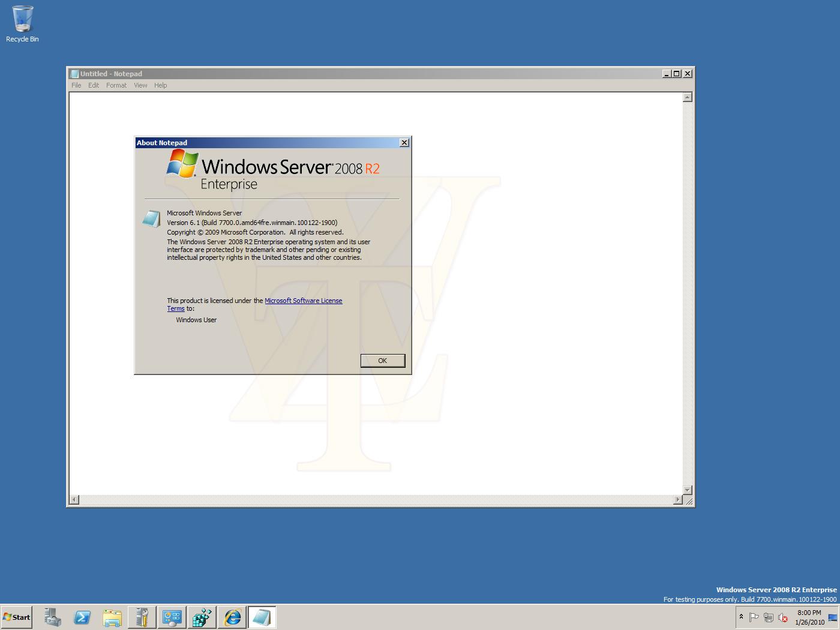The height and width of the screenshot is (630, 840).
Task: Click the vertical scrollbar down arrow
Action: [688, 490]
